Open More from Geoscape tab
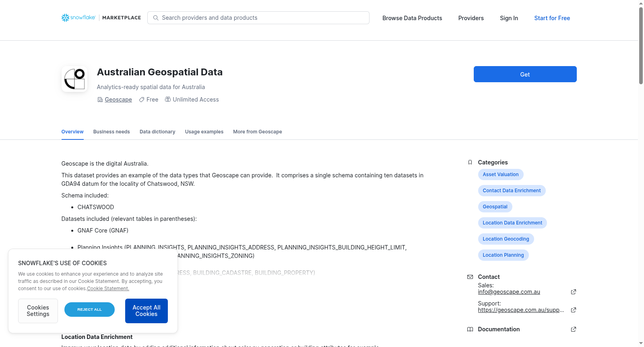The height and width of the screenshot is (347, 644). click(x=258, y=132)
